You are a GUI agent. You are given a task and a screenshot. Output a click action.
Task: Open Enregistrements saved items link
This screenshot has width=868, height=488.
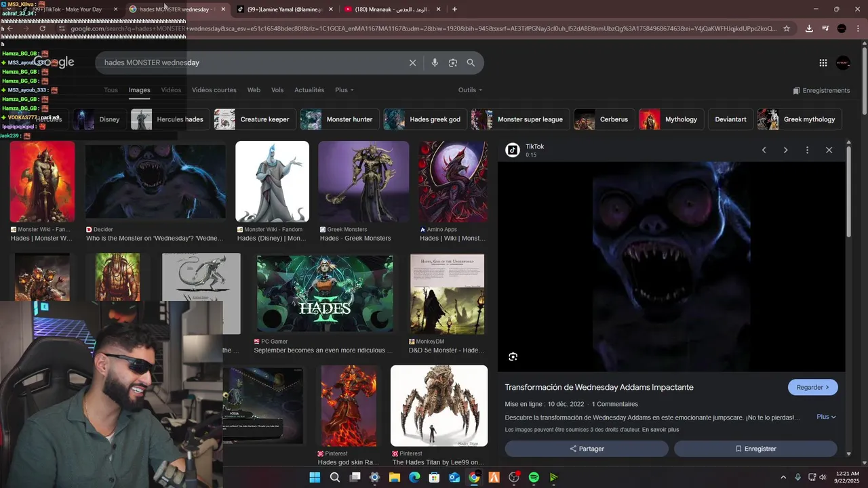click(821, 90)
